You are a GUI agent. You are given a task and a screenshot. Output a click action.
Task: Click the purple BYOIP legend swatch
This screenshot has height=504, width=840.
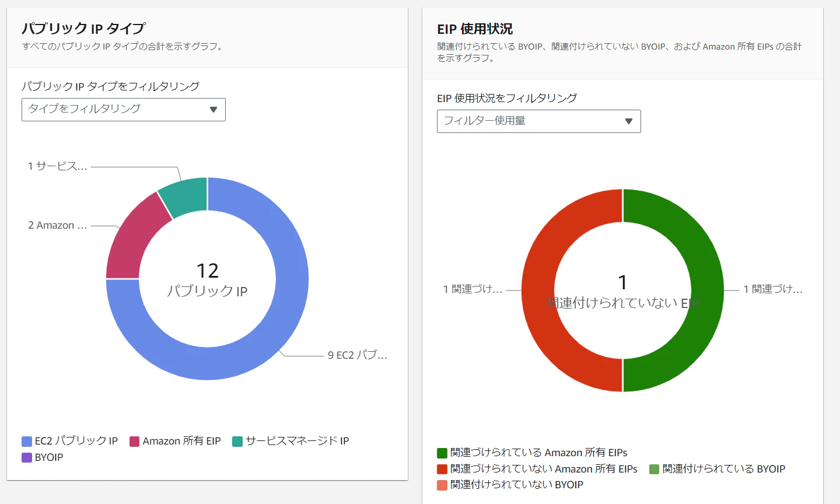[27, 458]
